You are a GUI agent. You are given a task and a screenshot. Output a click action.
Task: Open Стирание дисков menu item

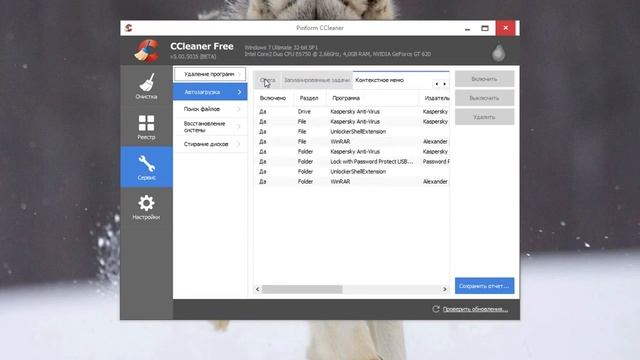click(x=210, y=144)
